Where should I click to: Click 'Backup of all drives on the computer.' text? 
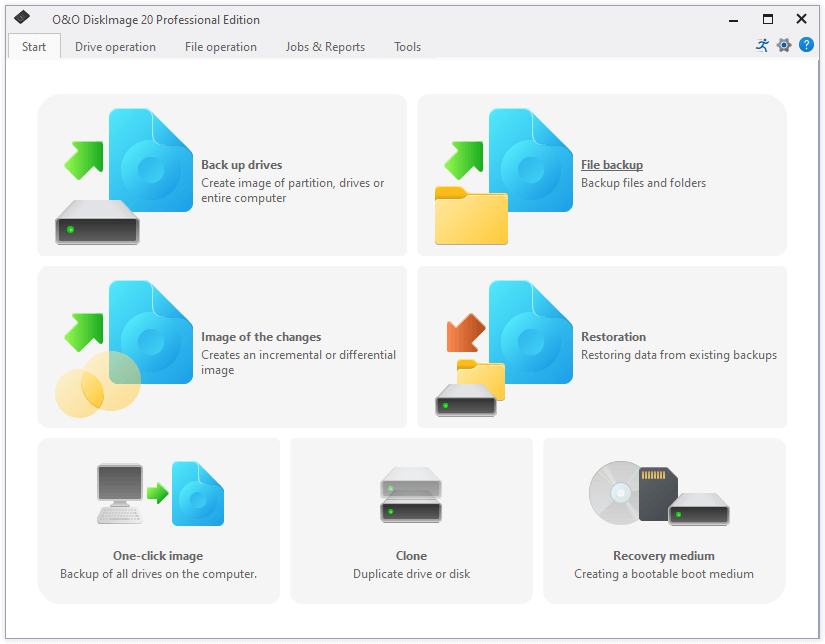click(x=158, y=574)
